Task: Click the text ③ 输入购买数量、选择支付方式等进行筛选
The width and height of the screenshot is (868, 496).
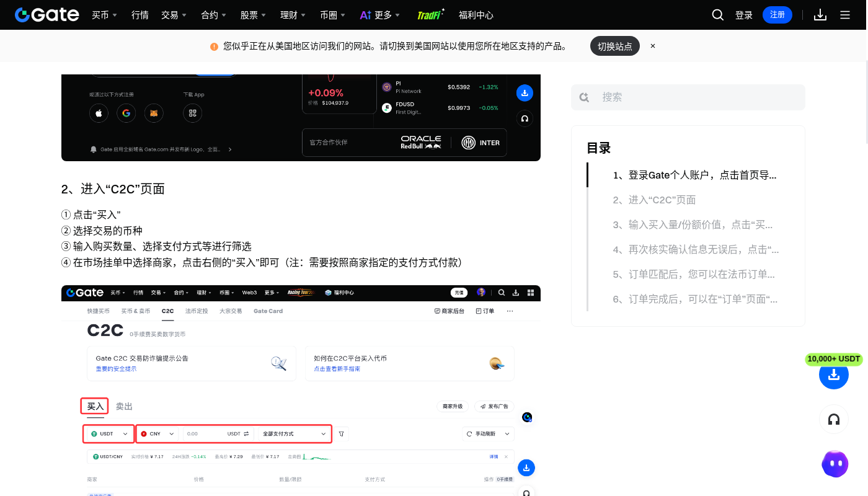Action: [x=156, y=247]
